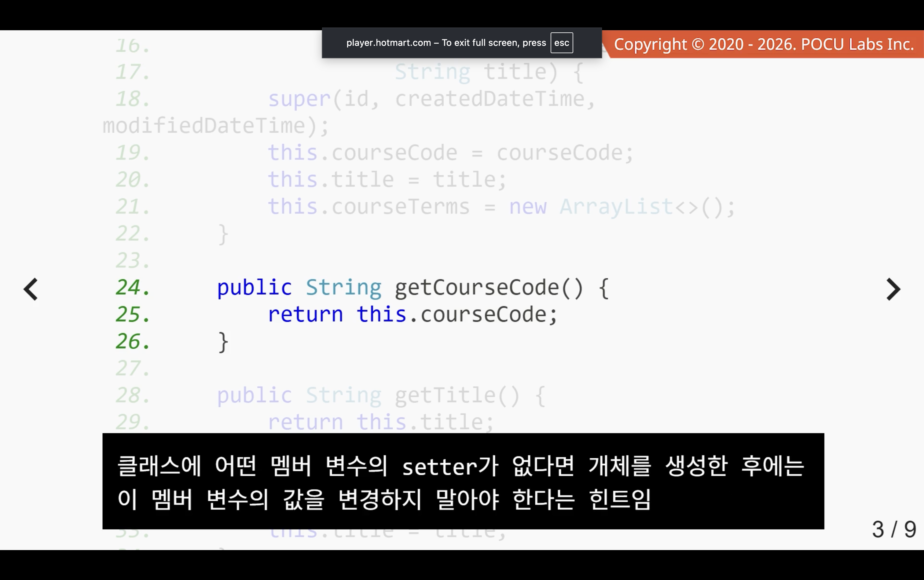Click the POCU Labs copyright banner text
This screenshot has width=924, height=580.
click(x=764, y=45)
